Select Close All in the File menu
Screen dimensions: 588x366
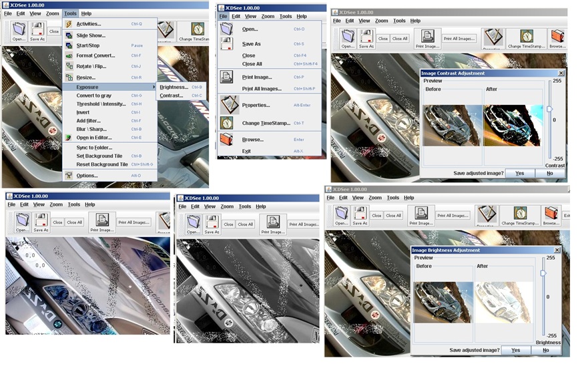tap(269, 64)
